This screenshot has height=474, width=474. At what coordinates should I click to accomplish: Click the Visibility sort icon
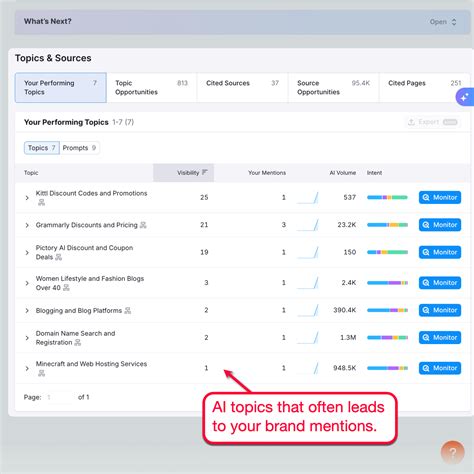[205, 172]
